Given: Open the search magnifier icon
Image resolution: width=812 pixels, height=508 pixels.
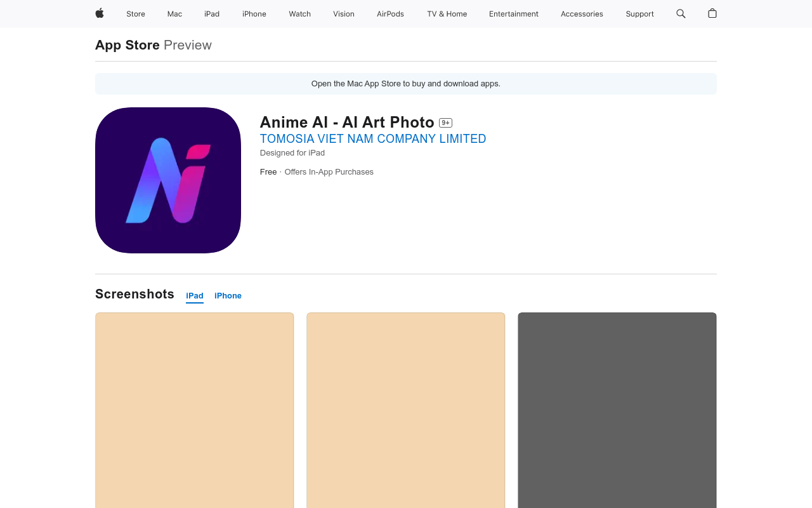Looking at the screenshot, I should click(x=681, y=13).
